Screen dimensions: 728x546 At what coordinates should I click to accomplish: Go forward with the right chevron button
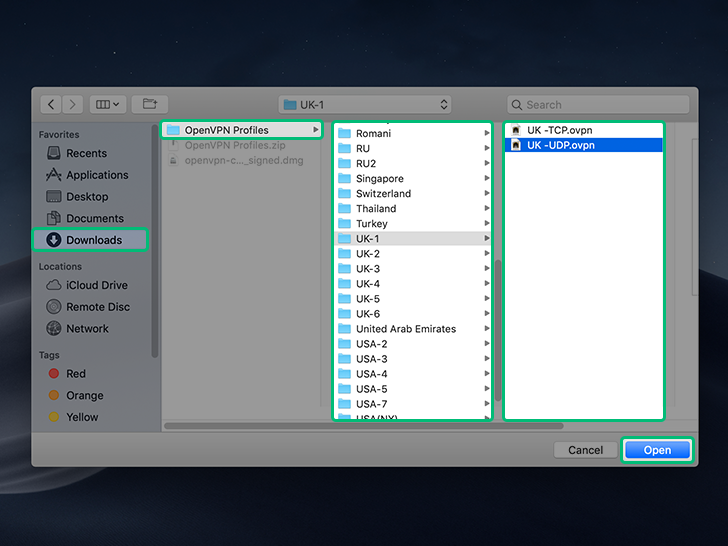click(72, 104)
